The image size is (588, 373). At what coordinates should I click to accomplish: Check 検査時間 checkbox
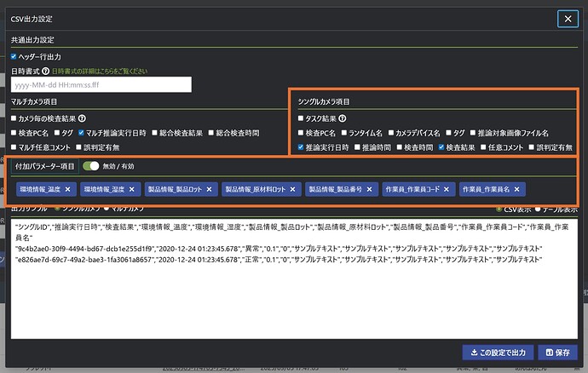click(x=399, y=147)
